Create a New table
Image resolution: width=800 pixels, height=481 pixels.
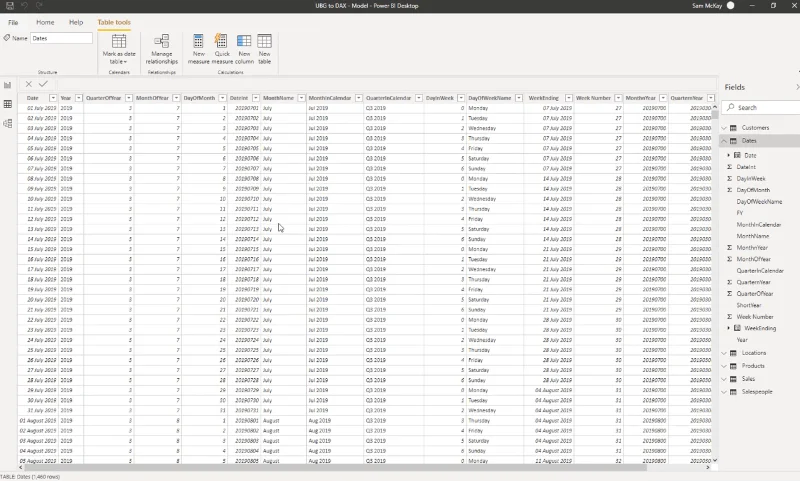click(x=264, y=49)
